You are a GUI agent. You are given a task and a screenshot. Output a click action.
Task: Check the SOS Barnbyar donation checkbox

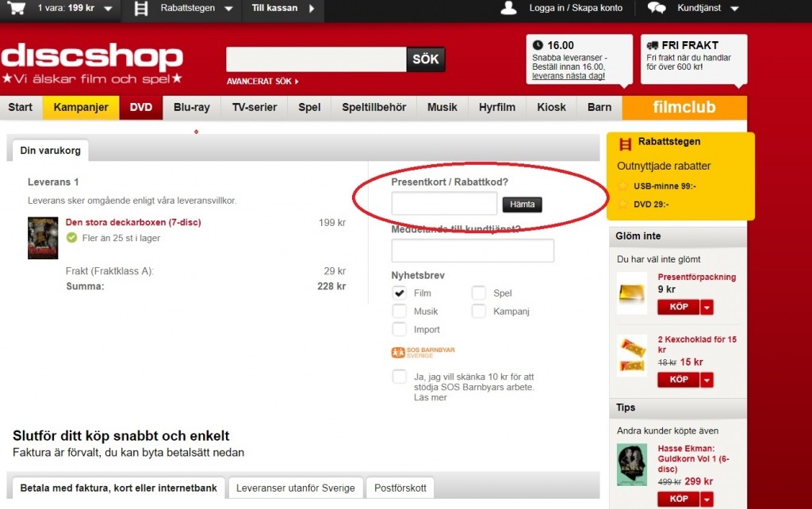(x=399, y=377)
